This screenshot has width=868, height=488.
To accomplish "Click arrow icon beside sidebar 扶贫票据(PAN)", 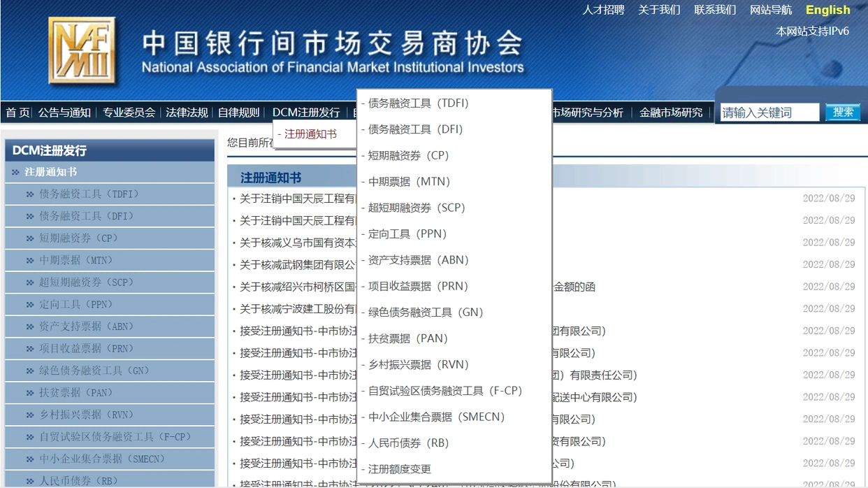I will 30,393.
